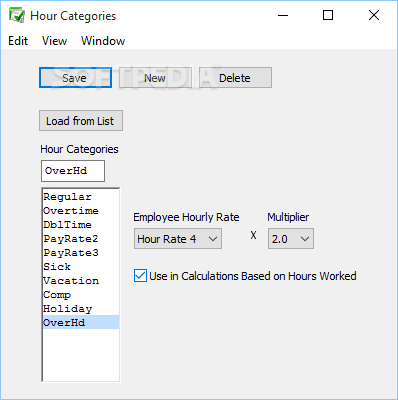Click the Delete button
This screenshot has width=398, height=400.
pyautogui.click(x=235, y=78)
